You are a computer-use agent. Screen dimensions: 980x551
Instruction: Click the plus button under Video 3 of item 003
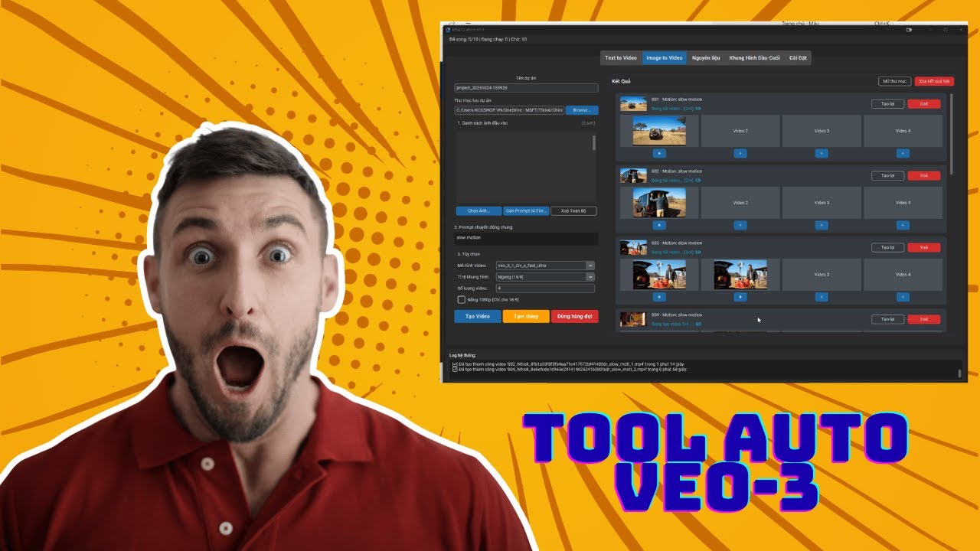point(822,297)
